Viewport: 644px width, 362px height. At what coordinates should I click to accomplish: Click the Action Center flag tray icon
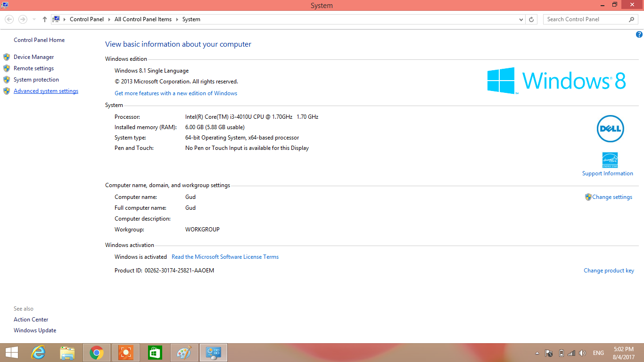[x=549, y=353]
